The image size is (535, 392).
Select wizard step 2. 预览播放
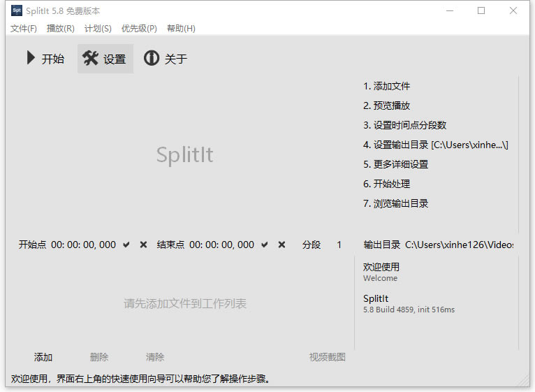pos(386,106)
